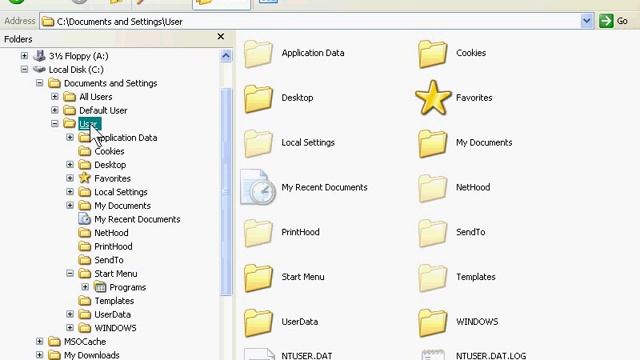Select the Start Menu folder icon in file pane

(258, 278)
